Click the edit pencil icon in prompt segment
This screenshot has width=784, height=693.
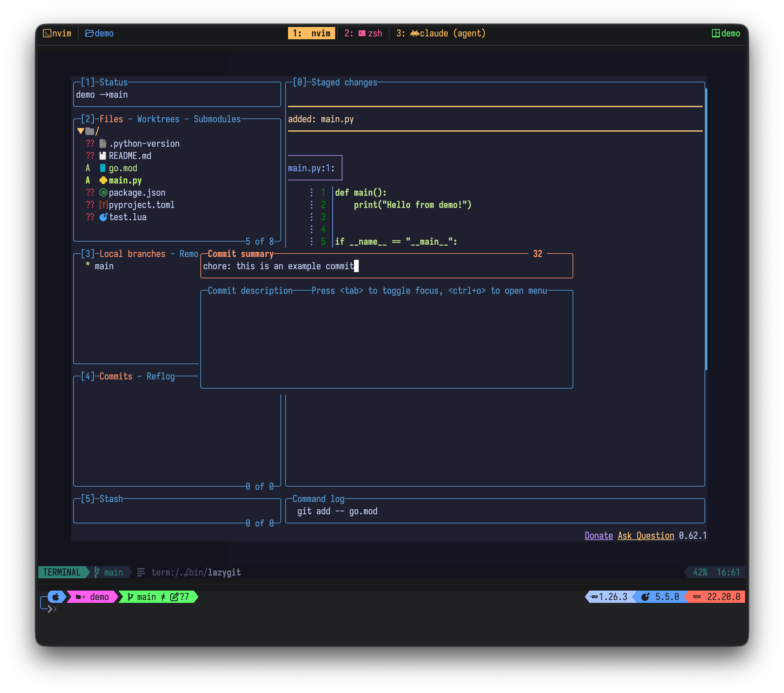coord(174,597)
